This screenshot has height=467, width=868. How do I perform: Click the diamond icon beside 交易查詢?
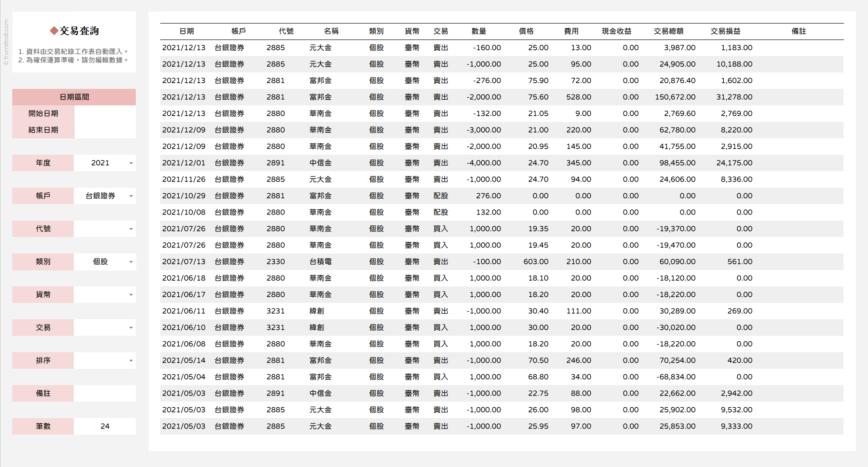54,31
